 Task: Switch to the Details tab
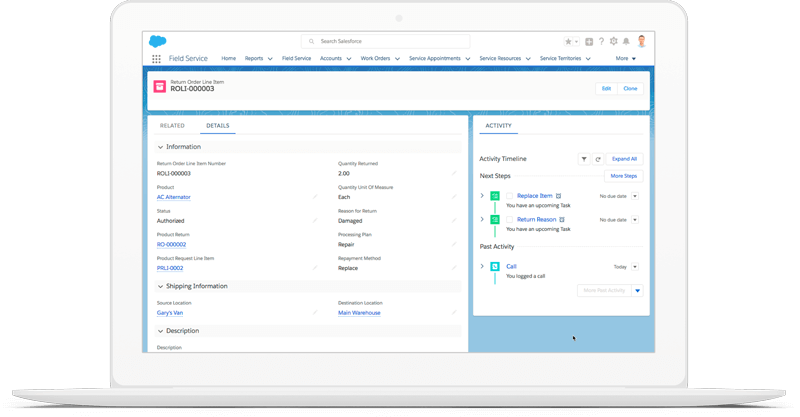[x=218, y=126]
